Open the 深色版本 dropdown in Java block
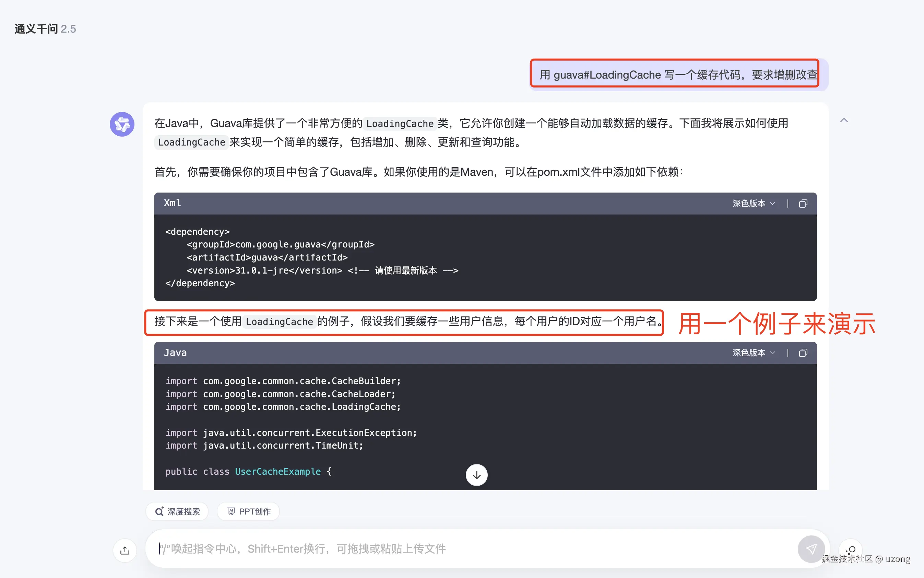Image resolution: width=924 pixels, height=578 pixels. pyautogui.click(x=753, y=353)
